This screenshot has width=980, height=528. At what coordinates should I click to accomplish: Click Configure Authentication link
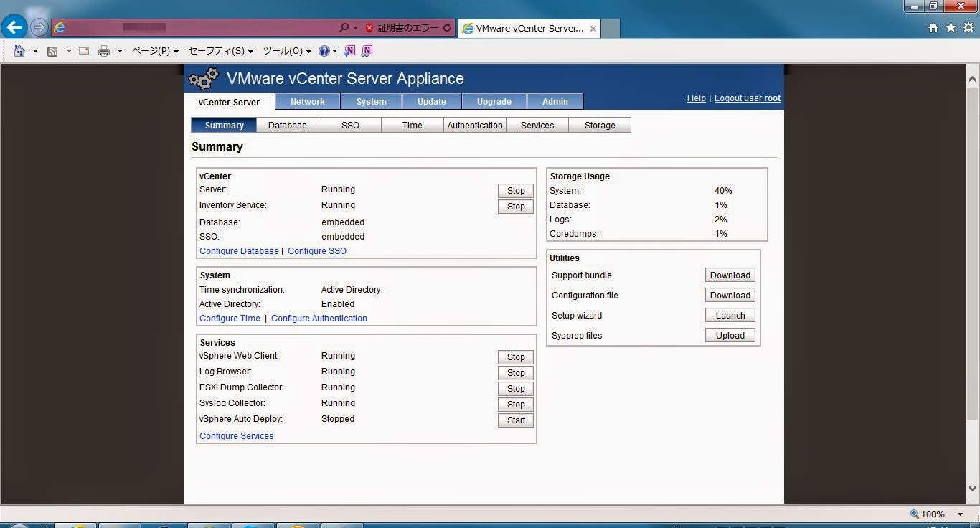tap(319, 319)
